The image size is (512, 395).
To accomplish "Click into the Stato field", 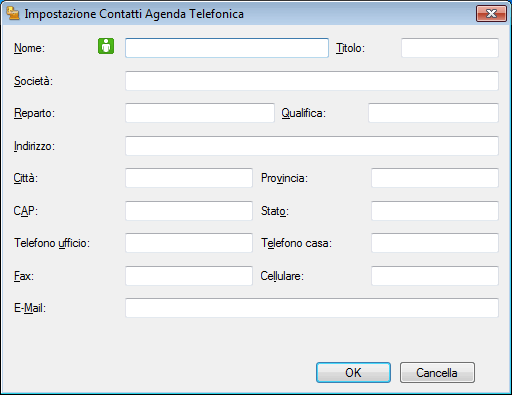I will pyautogui.click(x=435, y=211).
